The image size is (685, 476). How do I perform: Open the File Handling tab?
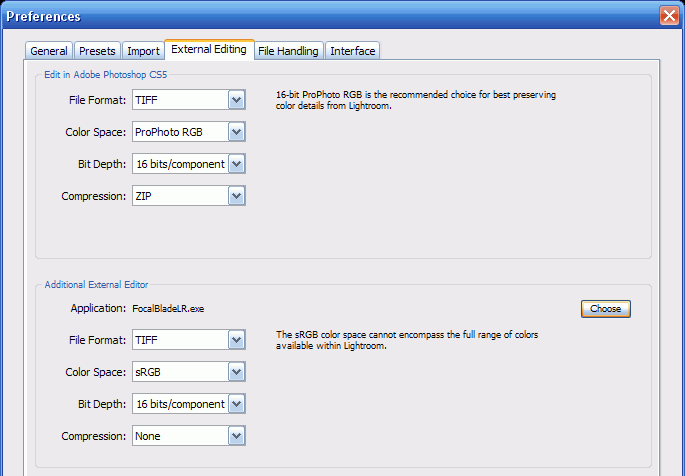coord(288,51)
